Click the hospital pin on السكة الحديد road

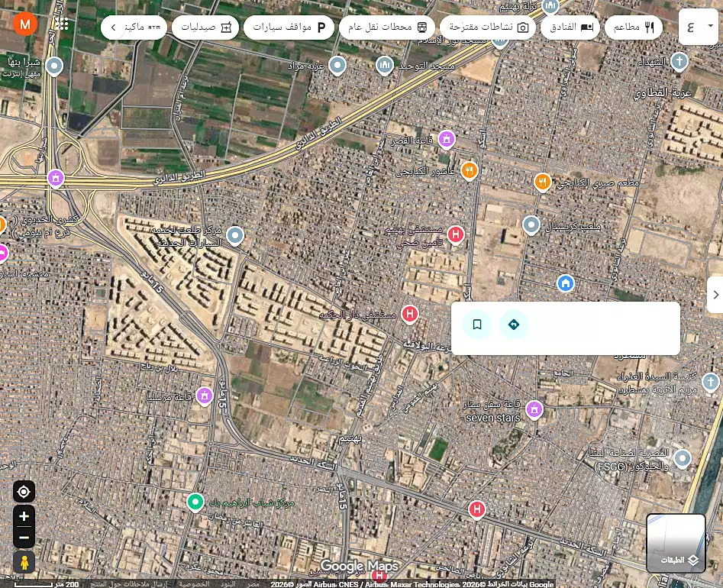click(476, 510)
